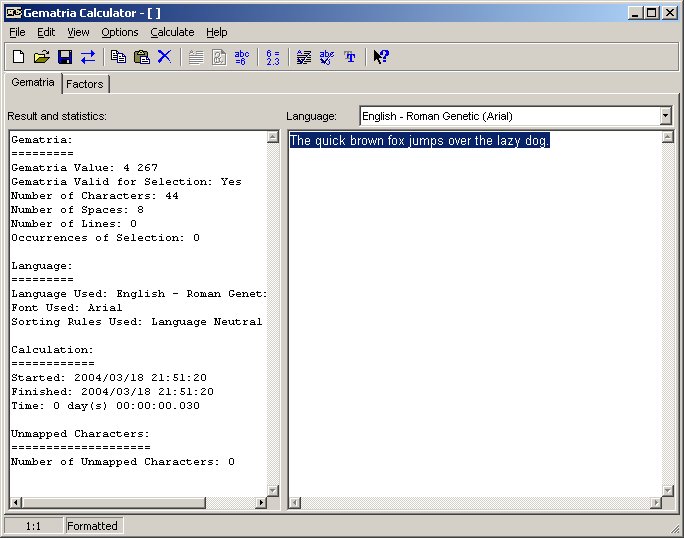Open the File menu
The width and height of the screenshot is (684, 538).
17,32
